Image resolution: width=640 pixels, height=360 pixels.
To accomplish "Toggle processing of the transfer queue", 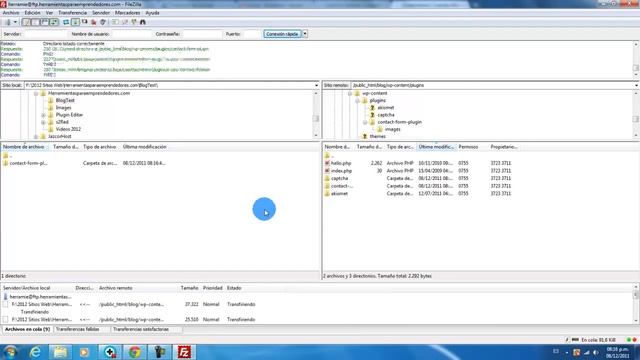I will pyautogui.click(x=76, y=22).
